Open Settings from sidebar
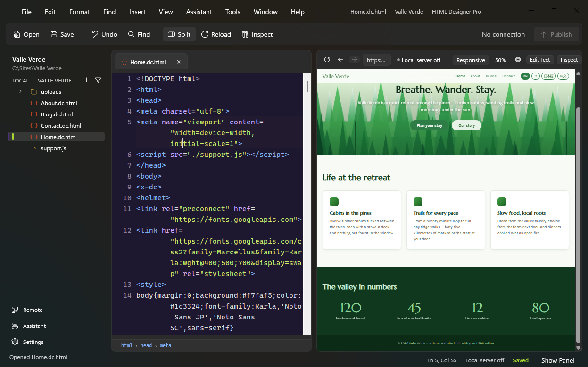This screenshot has width=588, height=367. point(28,342)
